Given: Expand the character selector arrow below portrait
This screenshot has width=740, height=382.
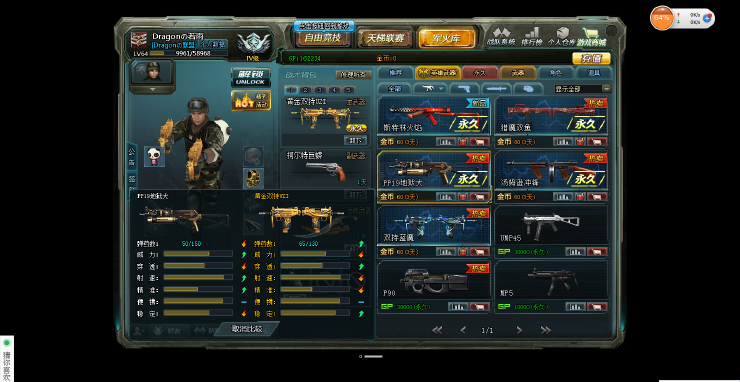Looking at the screenshot, I should [152, 89].
